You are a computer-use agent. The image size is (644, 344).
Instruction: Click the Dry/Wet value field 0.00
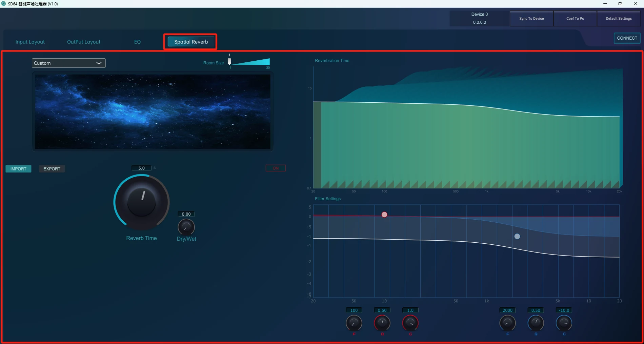point(186,214)
